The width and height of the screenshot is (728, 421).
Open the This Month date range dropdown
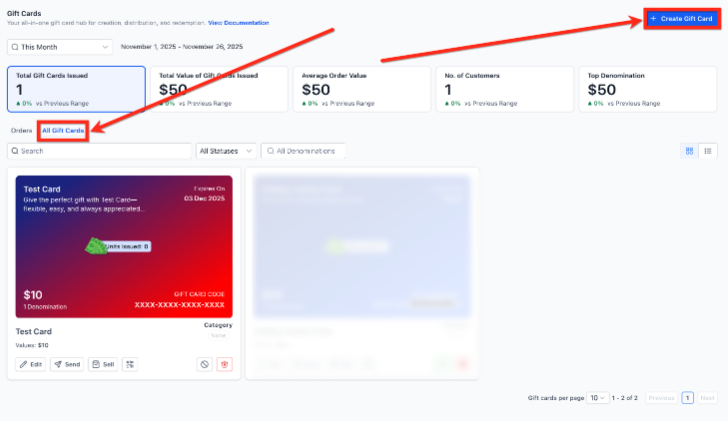(60, 47)
